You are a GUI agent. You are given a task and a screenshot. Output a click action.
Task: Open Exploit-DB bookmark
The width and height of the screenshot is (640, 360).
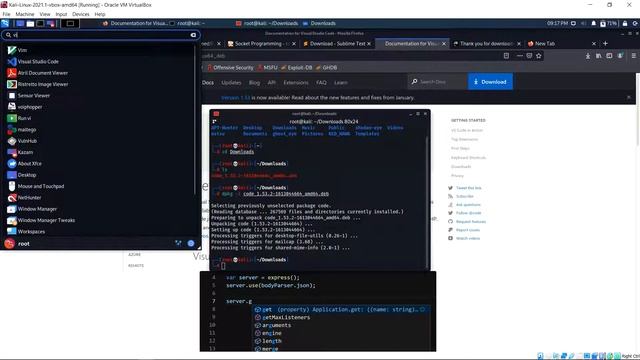pyautogui.click(x=297, y=68)
